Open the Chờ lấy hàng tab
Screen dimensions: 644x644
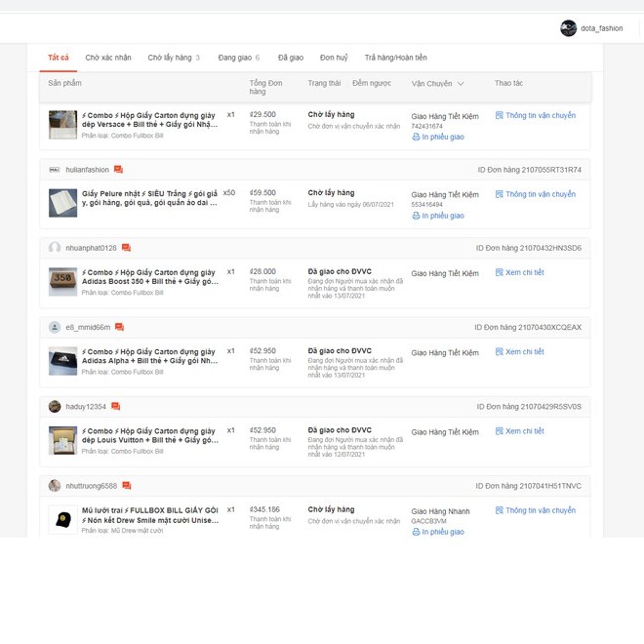[x=173, y=58]
